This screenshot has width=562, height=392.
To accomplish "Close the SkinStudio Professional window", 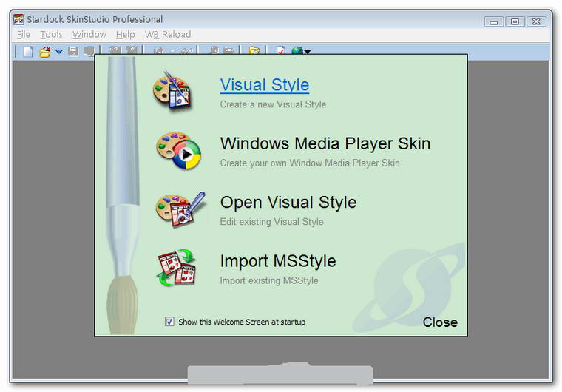I will click(x=536, y=22).
